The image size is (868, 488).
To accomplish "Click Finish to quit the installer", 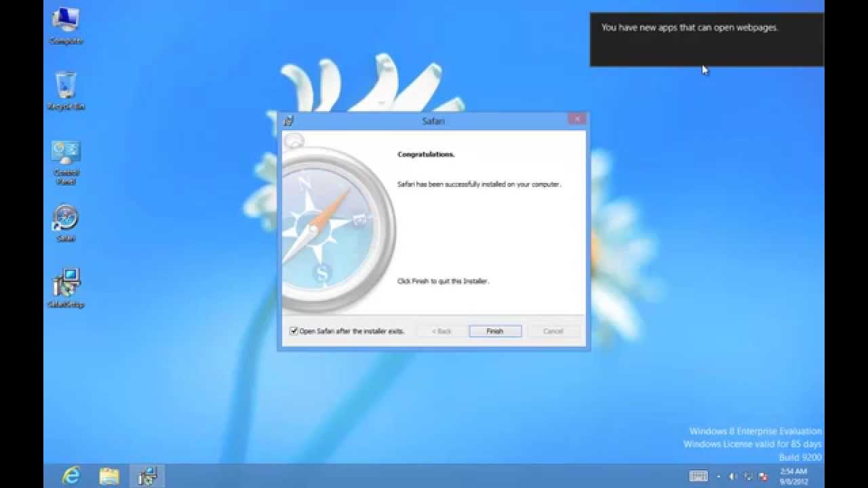I will coord(495,331).
